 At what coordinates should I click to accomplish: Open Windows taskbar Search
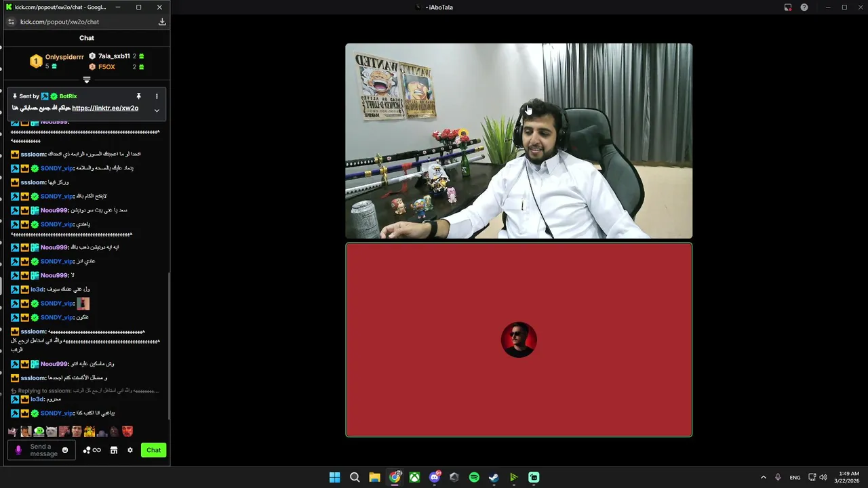355,477
